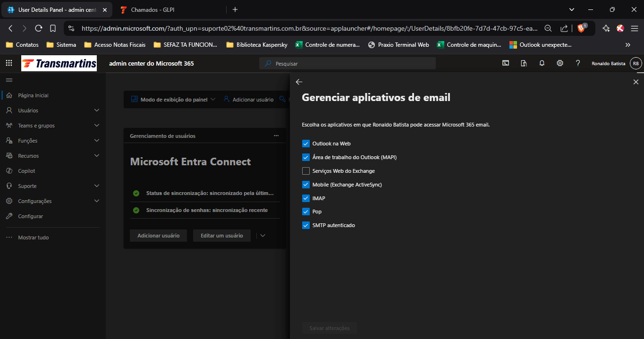Open the help question mark icon
Viewport: 644px width, 339px height.
tap(578, 63)
